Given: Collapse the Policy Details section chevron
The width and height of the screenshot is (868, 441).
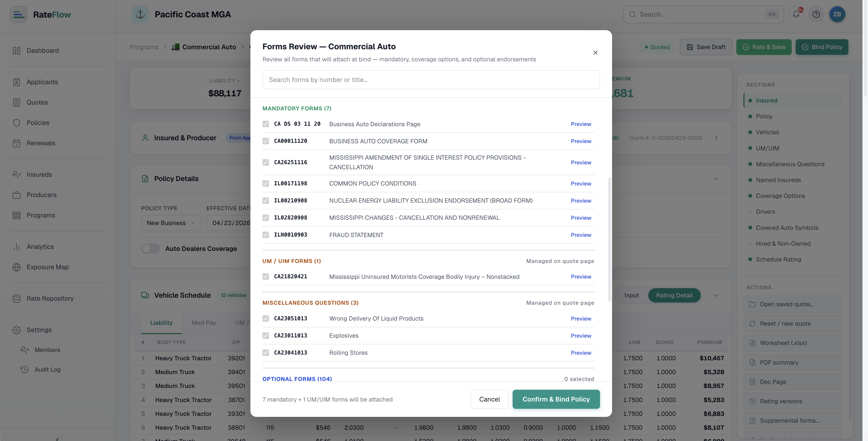Looking at the screenshot, I should [x=716, y=179].
